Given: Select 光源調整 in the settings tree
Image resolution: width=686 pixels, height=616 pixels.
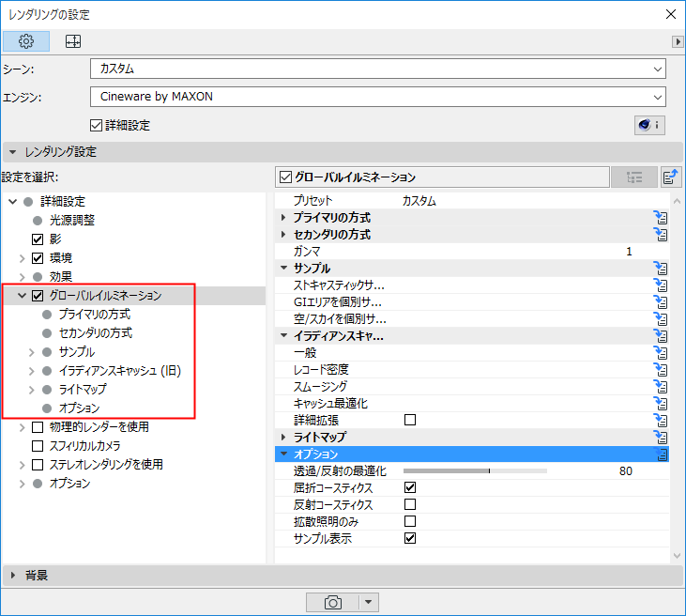Looking at the screenshot, I should 72,221.
